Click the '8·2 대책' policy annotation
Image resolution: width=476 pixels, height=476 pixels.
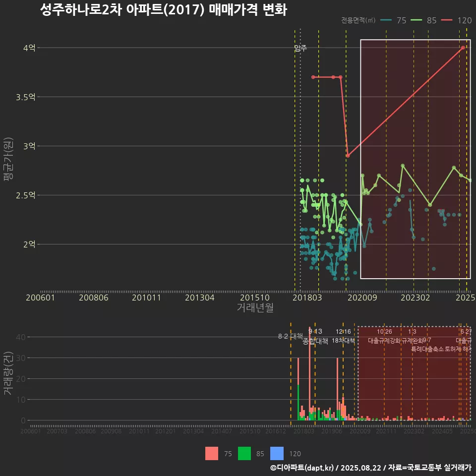click(291, 336)
